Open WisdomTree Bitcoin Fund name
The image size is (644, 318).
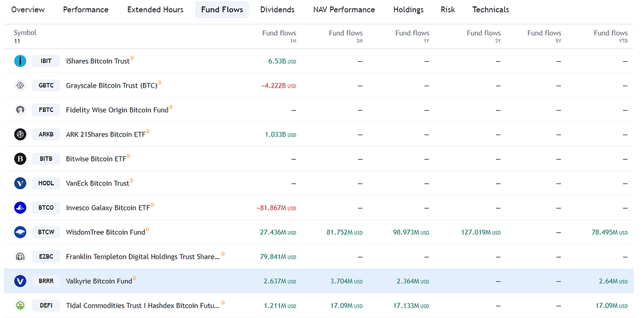pyautogui.click(x=106, y=232)
